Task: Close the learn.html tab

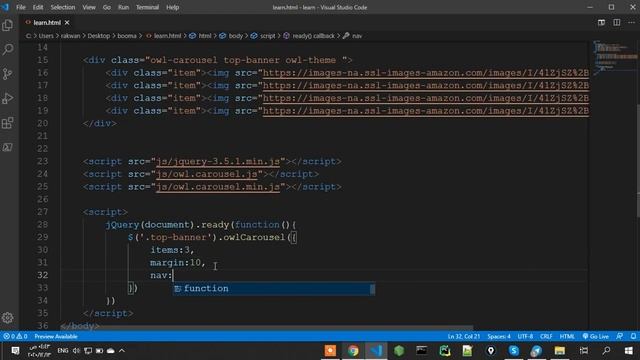Action: [x=67, y=22]
